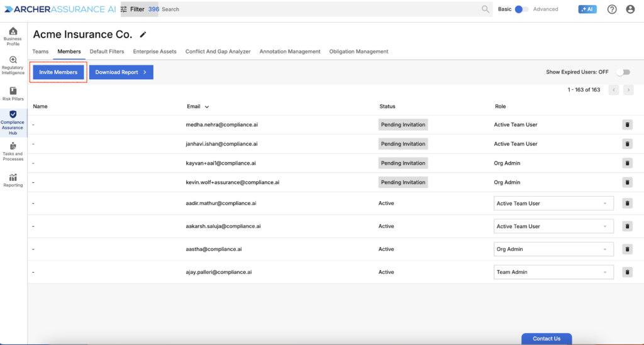Image resolution: width=644 pixels, height=345 pixels.
Task: Delete kayvan+aai1@compliance.ai member
Action: [x=627, y=163]
